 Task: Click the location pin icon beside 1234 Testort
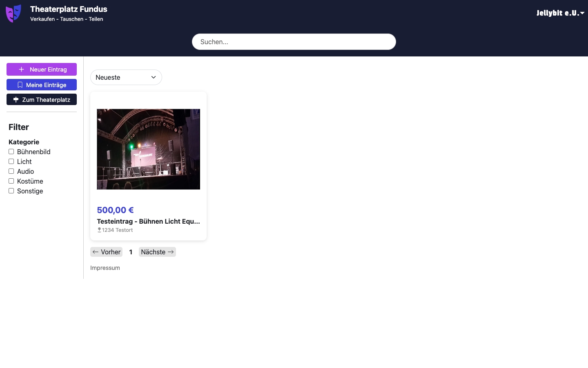[x=99, y=230]
